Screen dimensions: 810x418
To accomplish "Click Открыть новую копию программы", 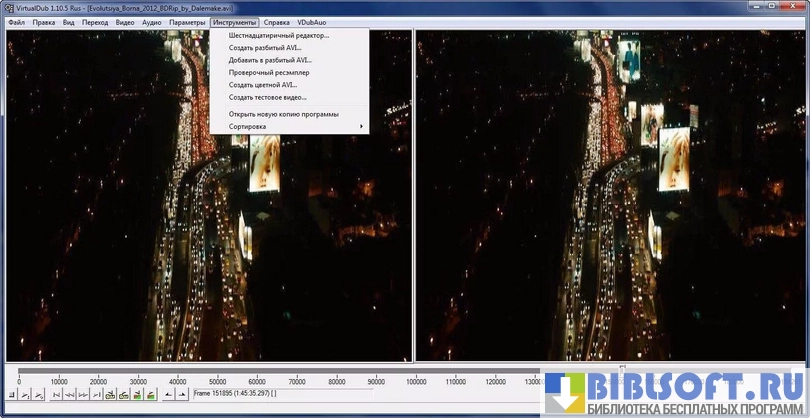I will 283,114.
